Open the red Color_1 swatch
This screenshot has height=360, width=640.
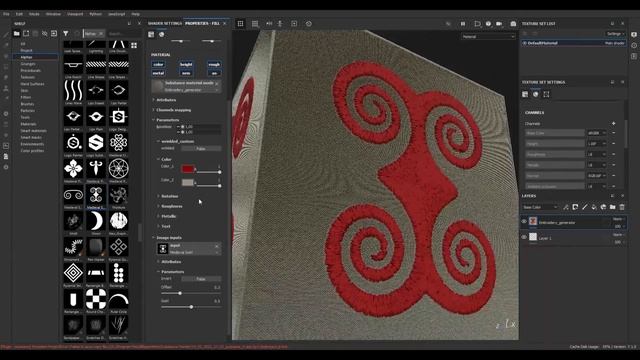[x=188, y=169]
